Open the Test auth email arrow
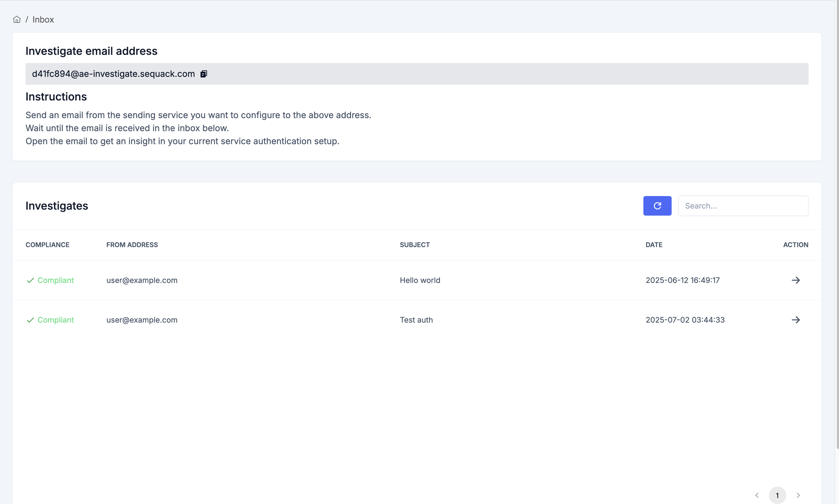Viewport: 839px width, 504px height. (x=795, y=320)
